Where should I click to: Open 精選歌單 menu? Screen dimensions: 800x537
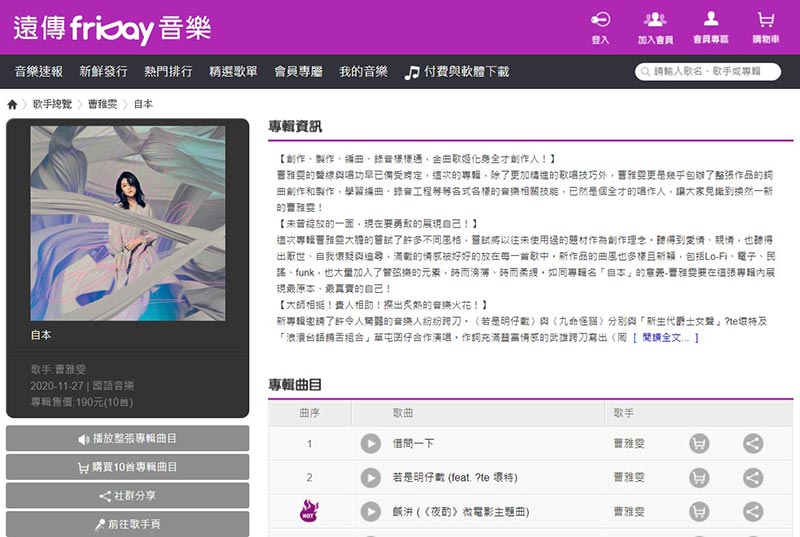tap(234, 71)
